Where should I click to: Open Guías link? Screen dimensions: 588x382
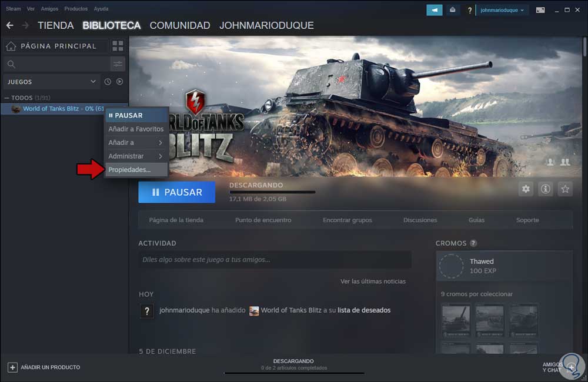[476, 220]
